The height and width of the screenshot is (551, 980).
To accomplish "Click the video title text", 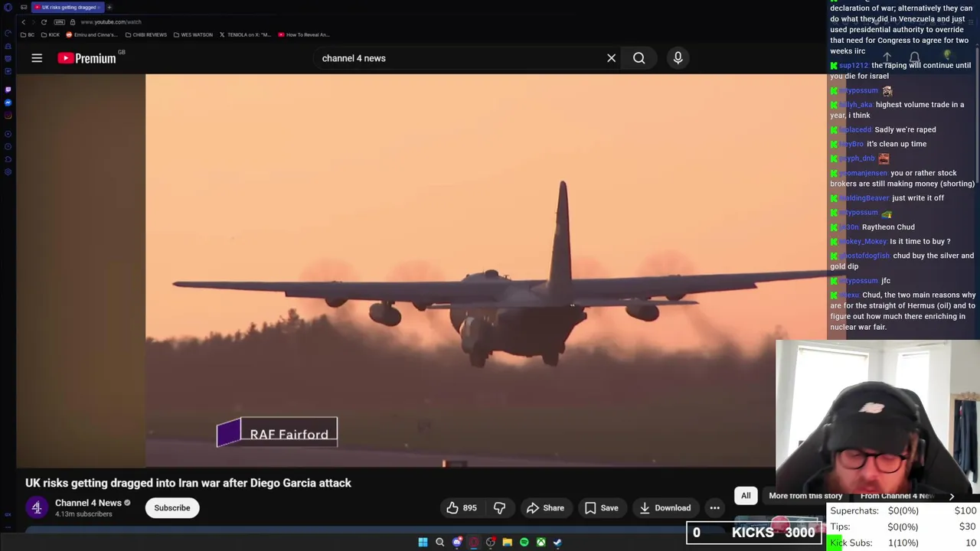I will pos(188,483).
